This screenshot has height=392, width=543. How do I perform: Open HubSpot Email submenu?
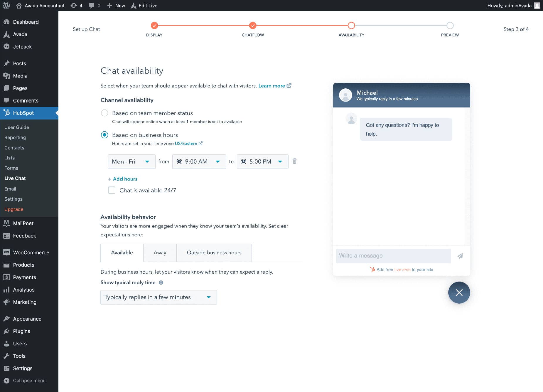[x=10, y=189]
